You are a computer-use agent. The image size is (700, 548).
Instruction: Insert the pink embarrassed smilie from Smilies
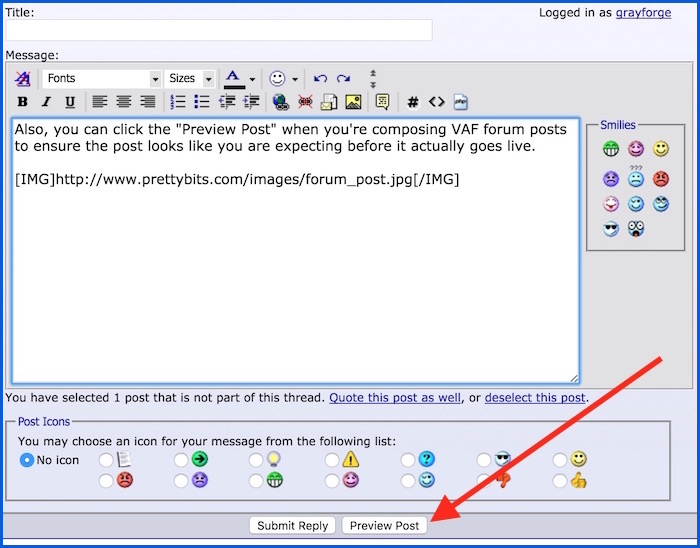636,149
